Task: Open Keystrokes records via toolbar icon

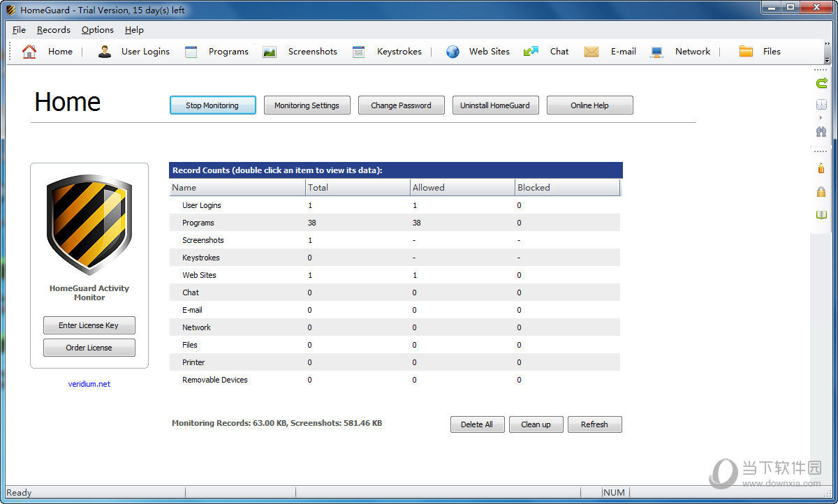Action: [x=358, y=52]
